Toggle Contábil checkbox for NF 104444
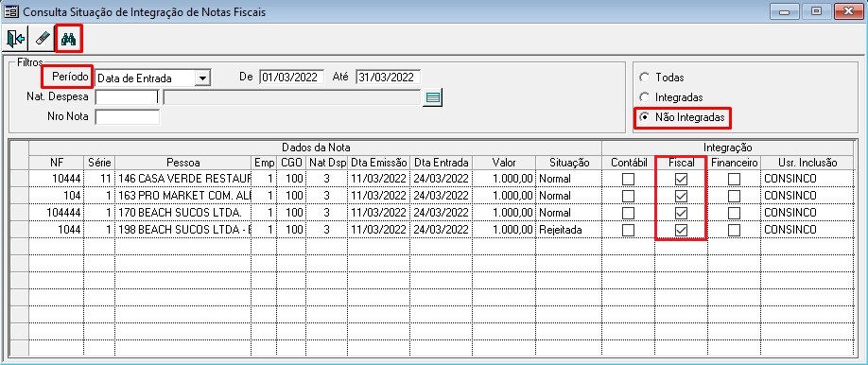The height and width of the screenshot is (365, 868). click(x=628, y=214)
